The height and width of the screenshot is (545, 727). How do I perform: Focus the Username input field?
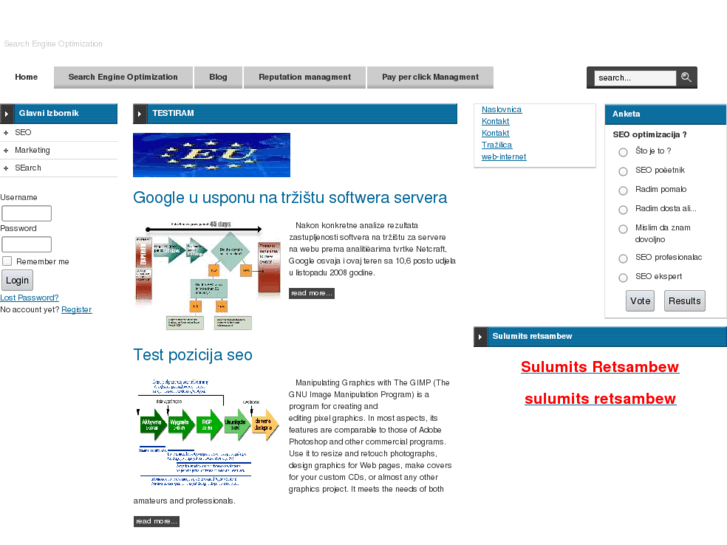[x=26, y=213]
